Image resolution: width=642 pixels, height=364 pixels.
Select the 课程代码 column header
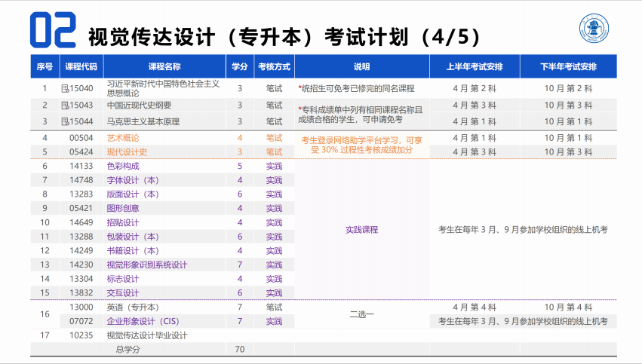(81, 67)
